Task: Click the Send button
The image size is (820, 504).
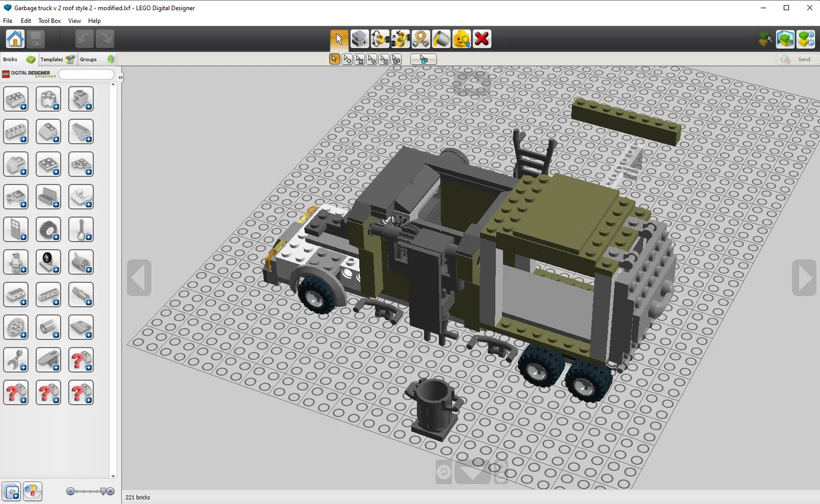Action: (x=797, y=59)
